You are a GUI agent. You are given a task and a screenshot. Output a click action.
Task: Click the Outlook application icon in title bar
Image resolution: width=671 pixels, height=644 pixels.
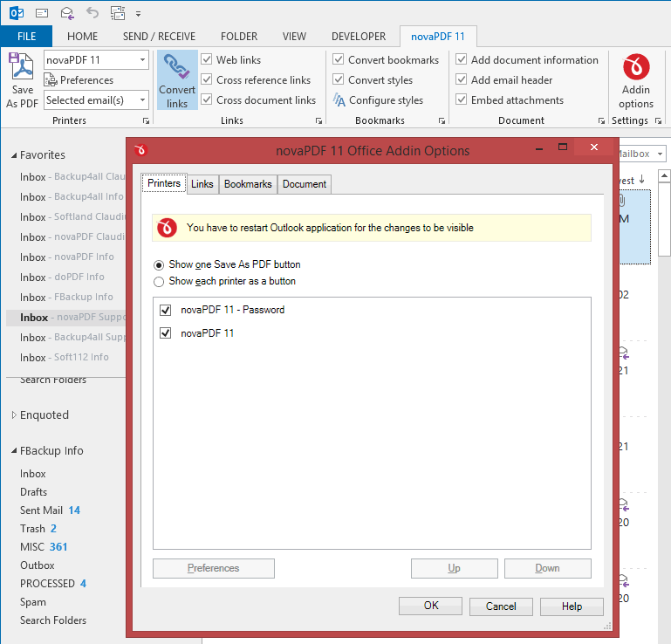click(x=17, y=13)
